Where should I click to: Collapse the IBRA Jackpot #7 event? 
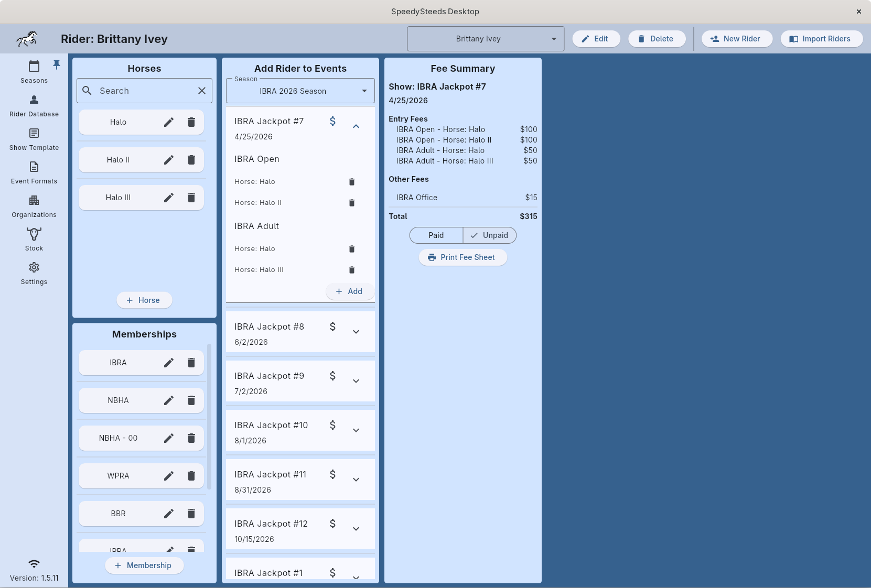click(356, 126)
